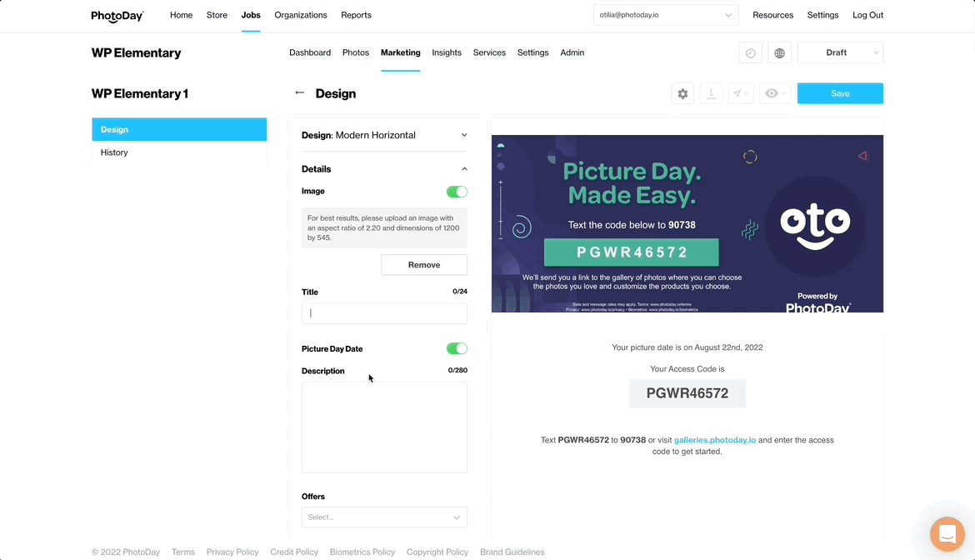Screen dimensions: 975x560
Task: Click the clock history icon button
Action: [750, 53]
